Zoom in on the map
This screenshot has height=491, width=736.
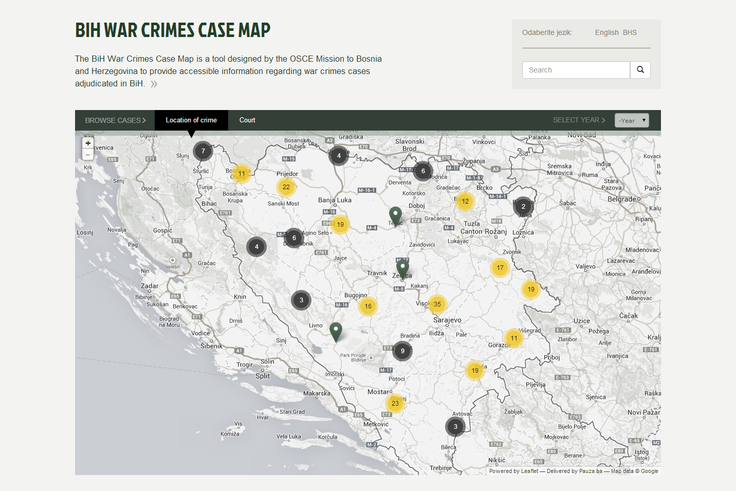click(88, 144)
